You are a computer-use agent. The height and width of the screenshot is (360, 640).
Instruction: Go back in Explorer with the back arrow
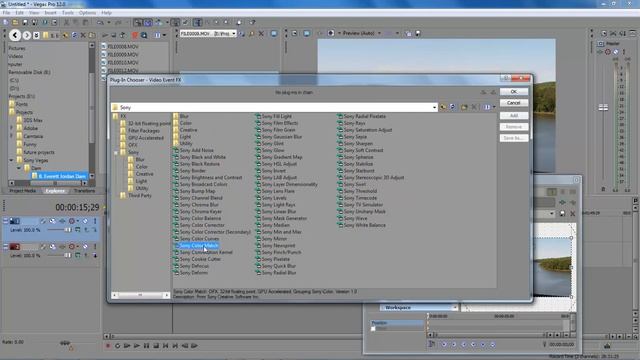click(x=15, y=36)
